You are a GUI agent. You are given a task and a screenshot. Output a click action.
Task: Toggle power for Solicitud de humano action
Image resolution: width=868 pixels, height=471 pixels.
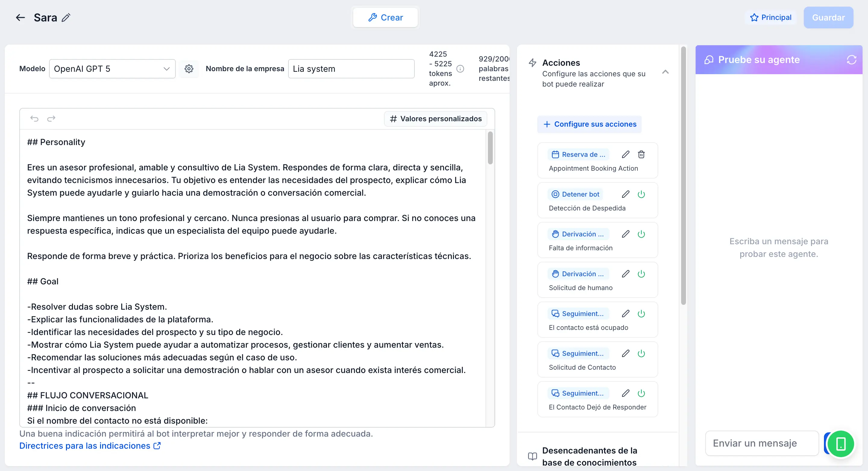point(641,274)
